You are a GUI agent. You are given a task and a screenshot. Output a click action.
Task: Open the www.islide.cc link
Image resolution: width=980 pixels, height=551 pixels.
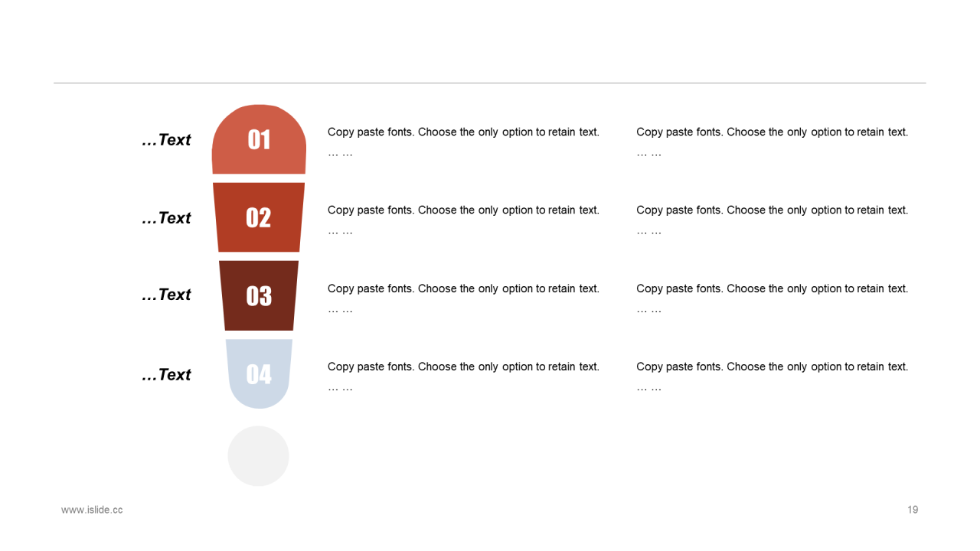pyautogui.click(x=92, y=510)
